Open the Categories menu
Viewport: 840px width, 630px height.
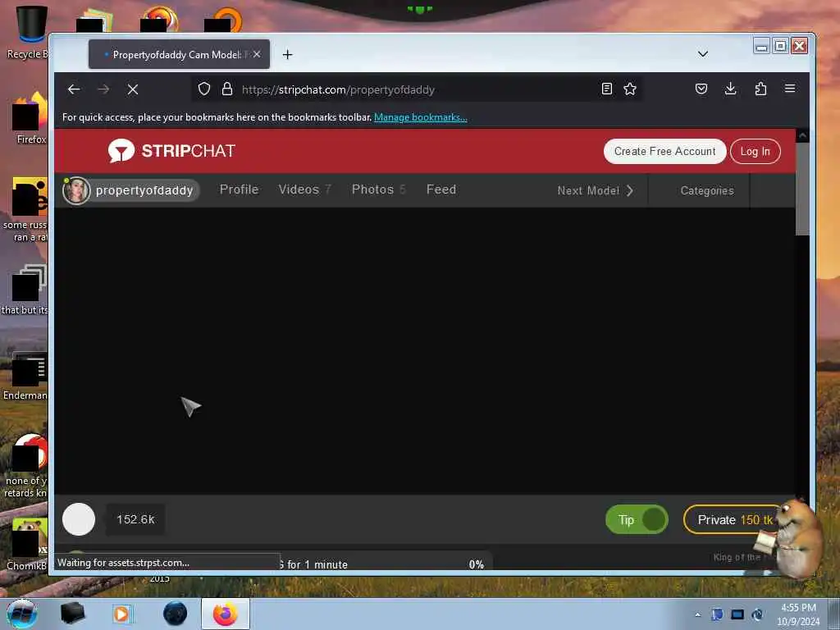click(x=707, y=190)
